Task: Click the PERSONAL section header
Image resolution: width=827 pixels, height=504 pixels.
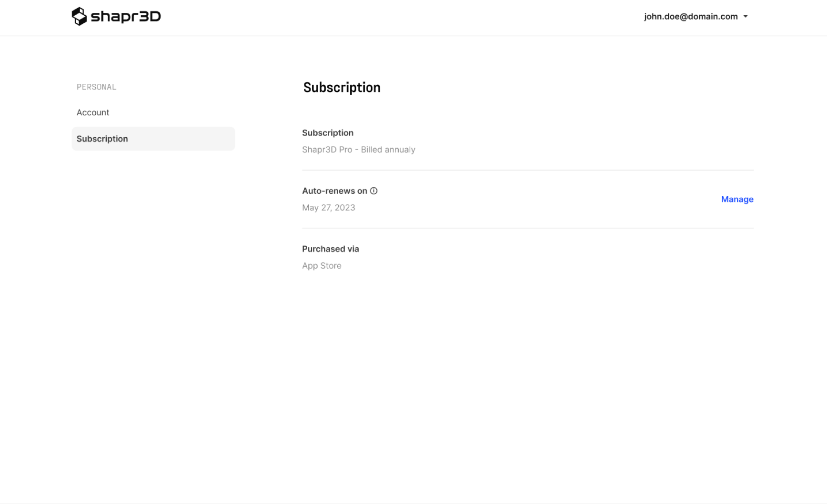Action: click(96, 87)
